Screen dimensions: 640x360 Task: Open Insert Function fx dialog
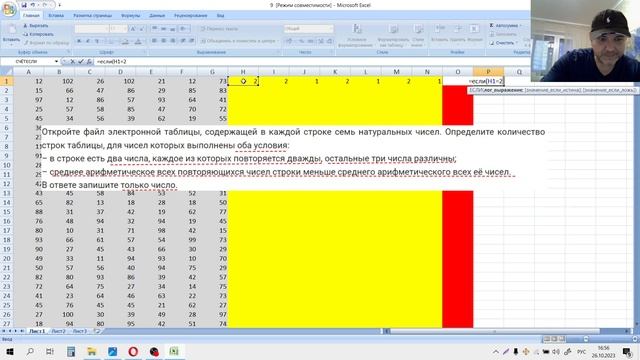point(89,61)
